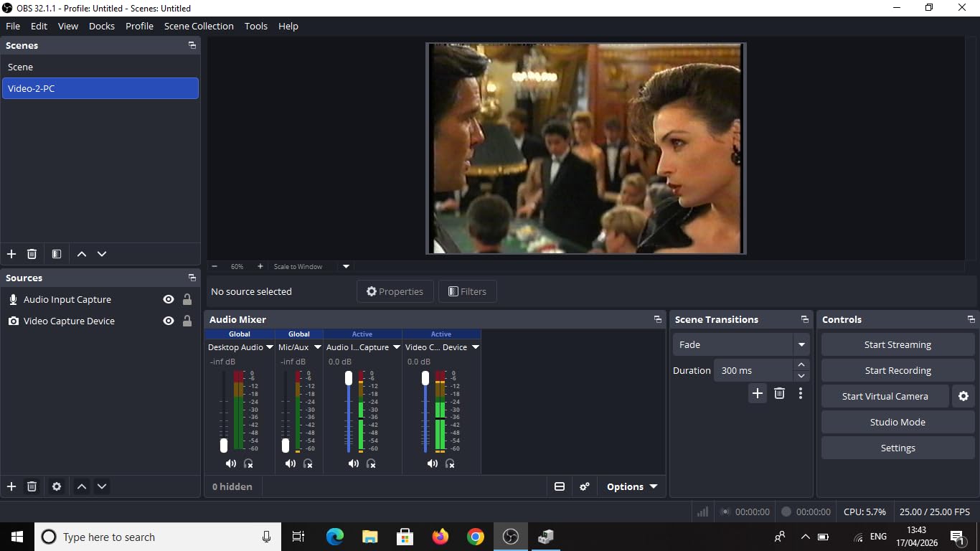Screen dimensions: 980x551
Task: Remove transition with trash icon
Action: [779, 393]
